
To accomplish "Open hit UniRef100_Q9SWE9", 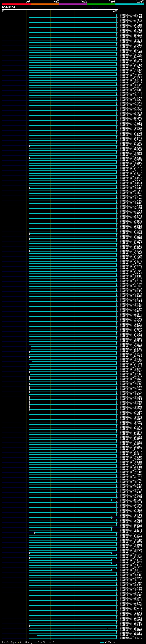I will [x=131, y=522].
